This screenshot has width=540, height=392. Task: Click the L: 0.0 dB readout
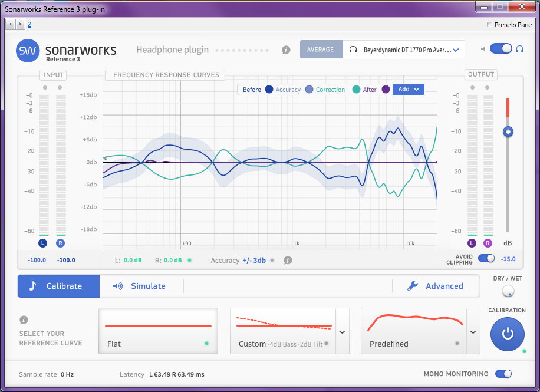click(128, 261)
